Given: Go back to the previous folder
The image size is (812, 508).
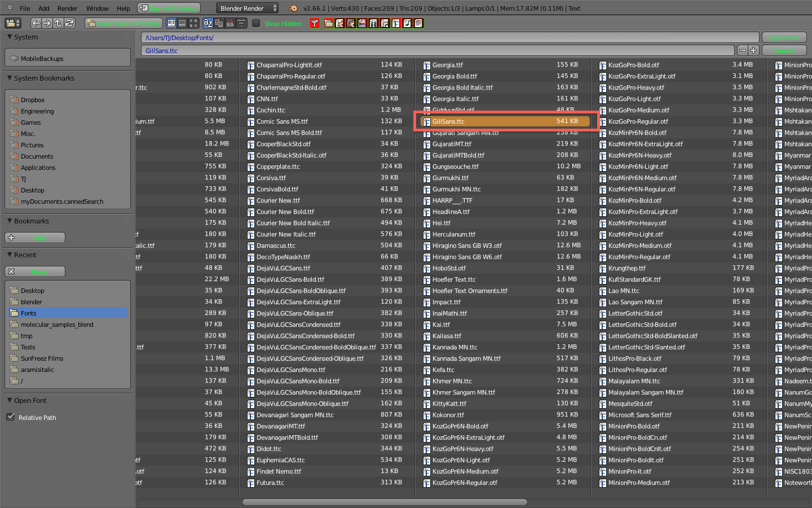Looking at the screenshot, I should point(36,23).
